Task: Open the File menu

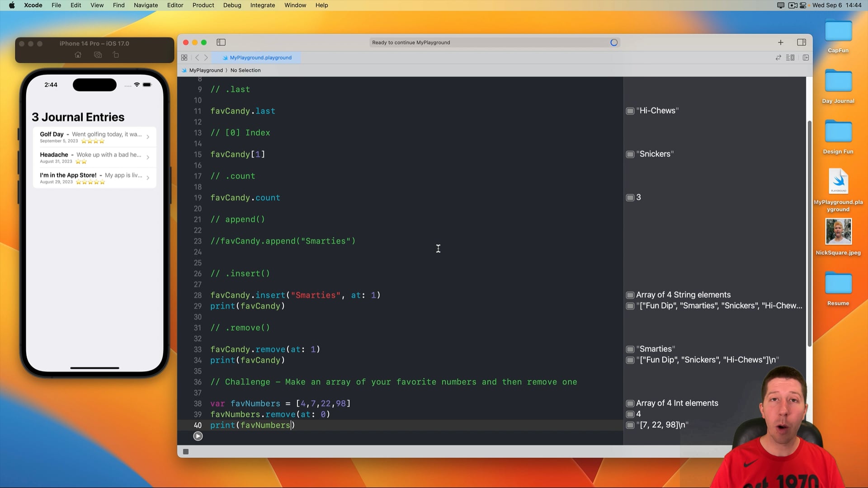Action: [56, 5]
